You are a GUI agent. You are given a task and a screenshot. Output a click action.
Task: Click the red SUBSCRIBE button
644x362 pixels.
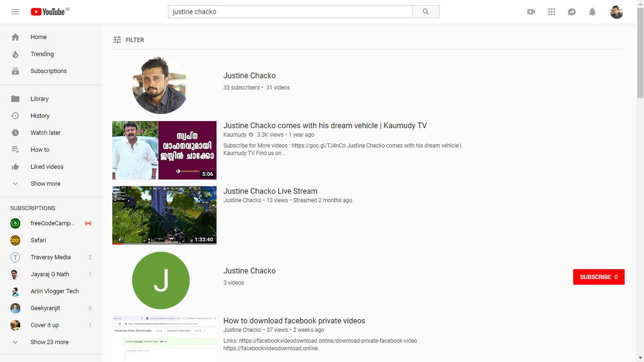(599, 277)
